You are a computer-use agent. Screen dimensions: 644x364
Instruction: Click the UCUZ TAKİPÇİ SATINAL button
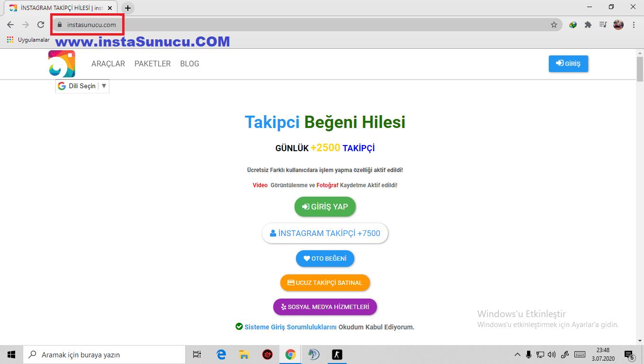(x=325, y=283)
